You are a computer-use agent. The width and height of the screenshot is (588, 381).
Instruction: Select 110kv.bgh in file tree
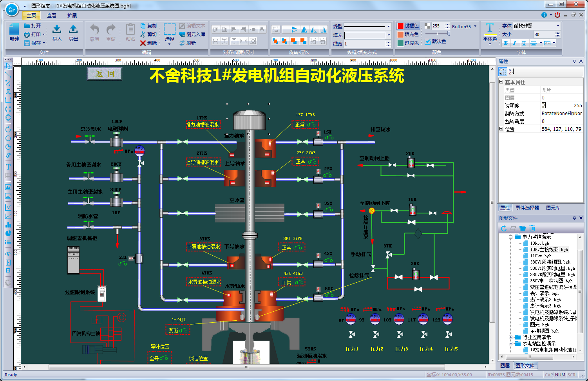pyautogui.click(x=541, y=256)
